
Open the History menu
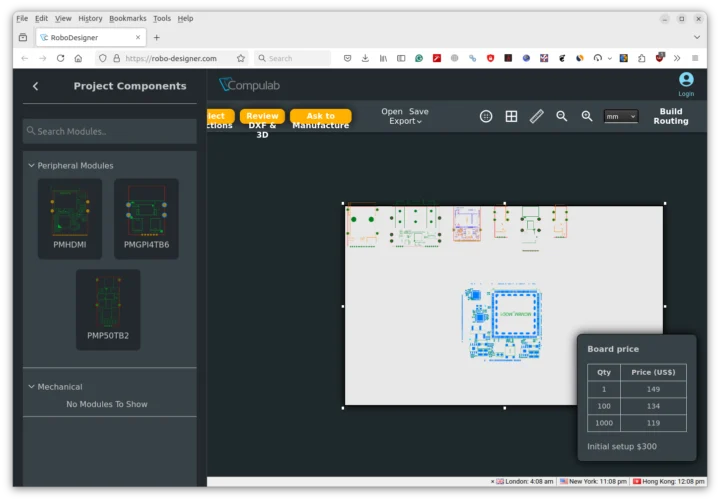tap(90, 18)
